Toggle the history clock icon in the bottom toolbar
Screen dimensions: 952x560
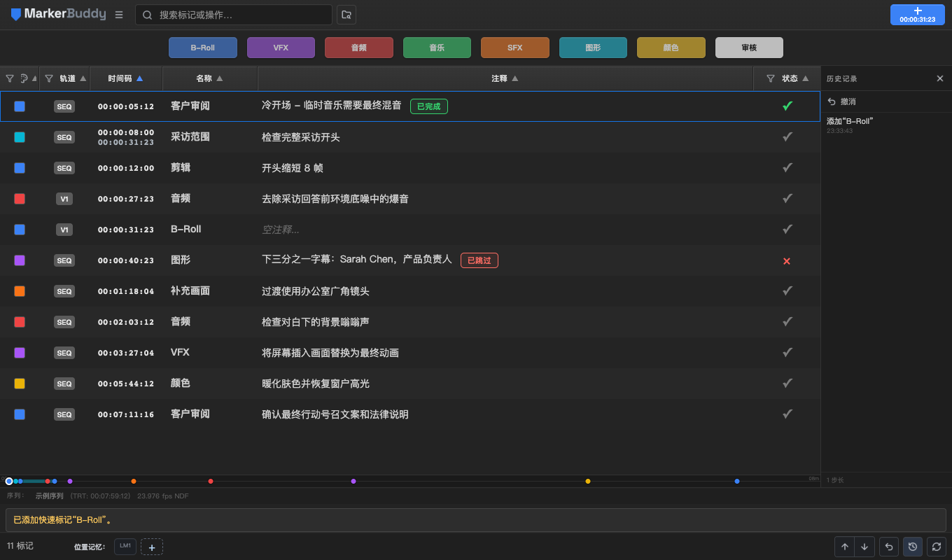pos(913,547)
